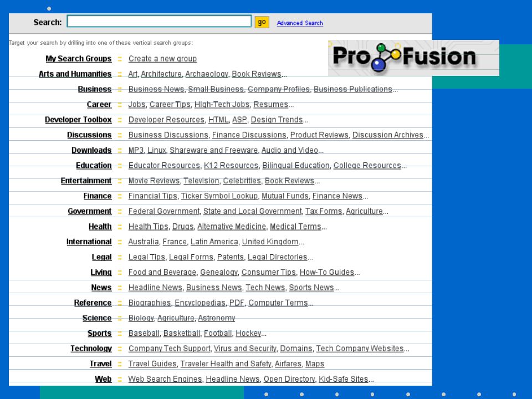Open the Celebrities link
Viewport: 532px width, 399px height.
[242, 181]
